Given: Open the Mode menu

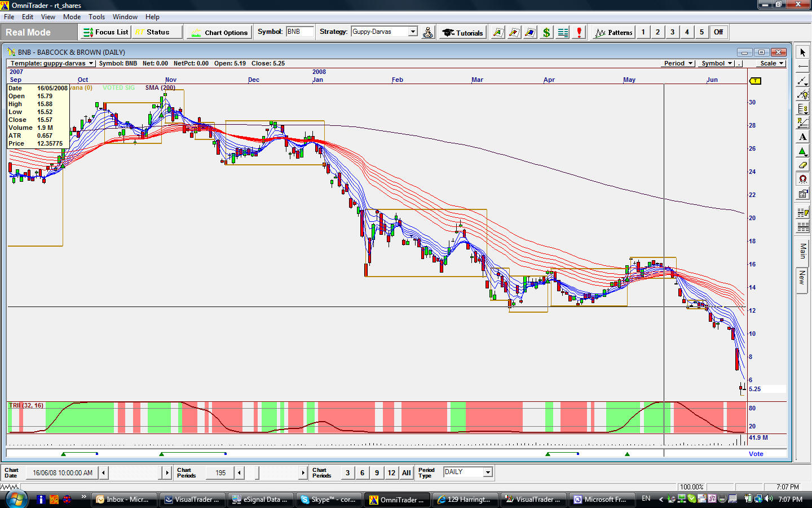Looking at the screenshot, I should pyautogui.click(x=72, y=17).
